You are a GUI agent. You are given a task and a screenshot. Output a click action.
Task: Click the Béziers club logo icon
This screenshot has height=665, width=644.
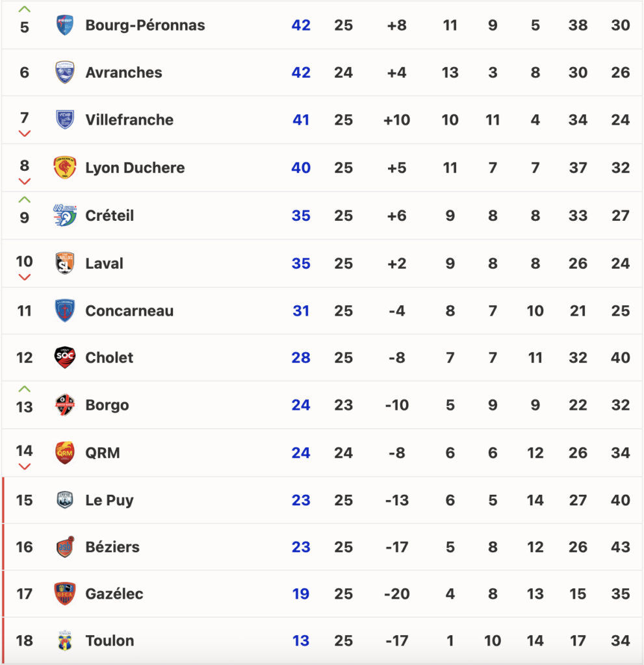pyautogui.click(x=65, y=547)
